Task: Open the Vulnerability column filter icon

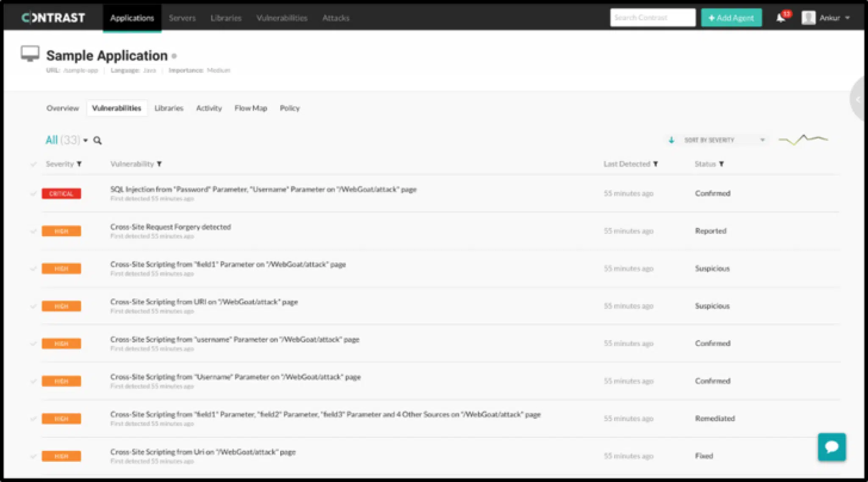Action: [159, 164]
